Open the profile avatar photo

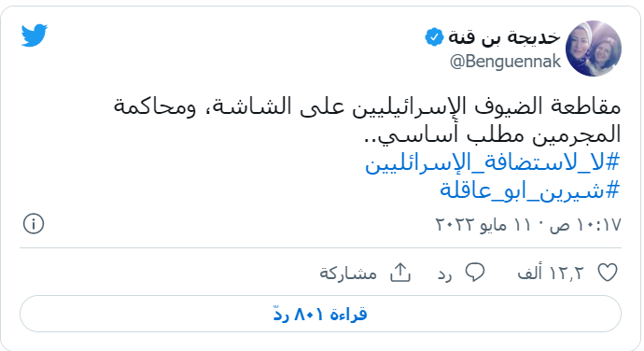594,49
